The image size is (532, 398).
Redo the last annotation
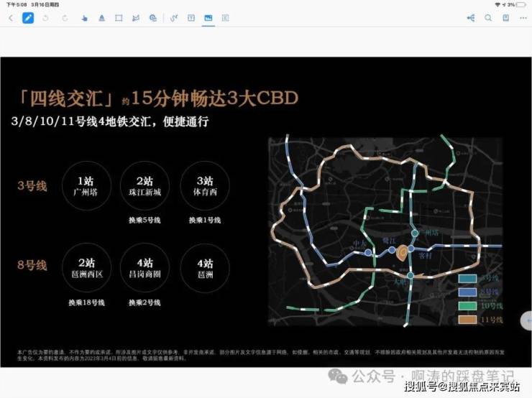[x=65, y=18]
